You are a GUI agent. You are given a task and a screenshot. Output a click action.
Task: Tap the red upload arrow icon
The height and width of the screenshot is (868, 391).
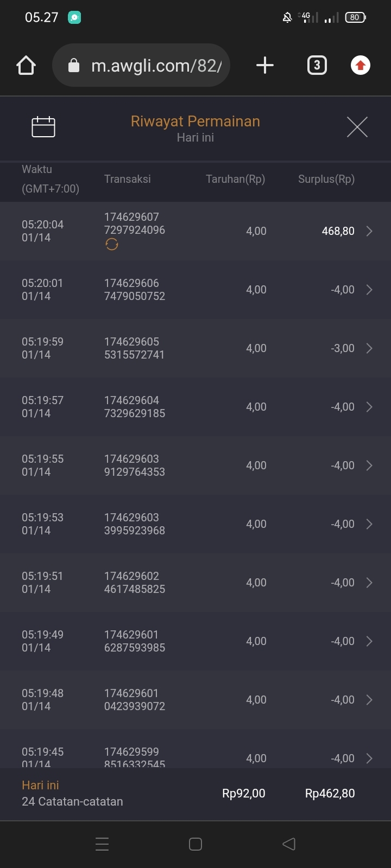[360, 66]
